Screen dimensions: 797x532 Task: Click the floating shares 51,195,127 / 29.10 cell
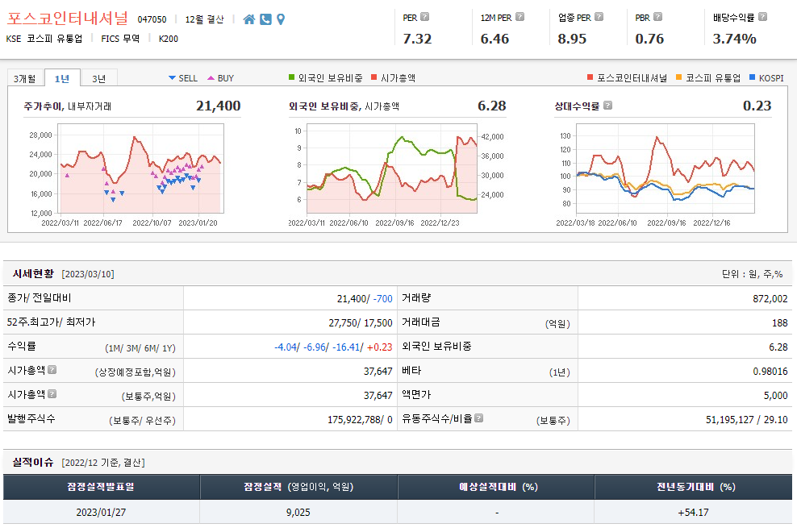tap(685, 419)
